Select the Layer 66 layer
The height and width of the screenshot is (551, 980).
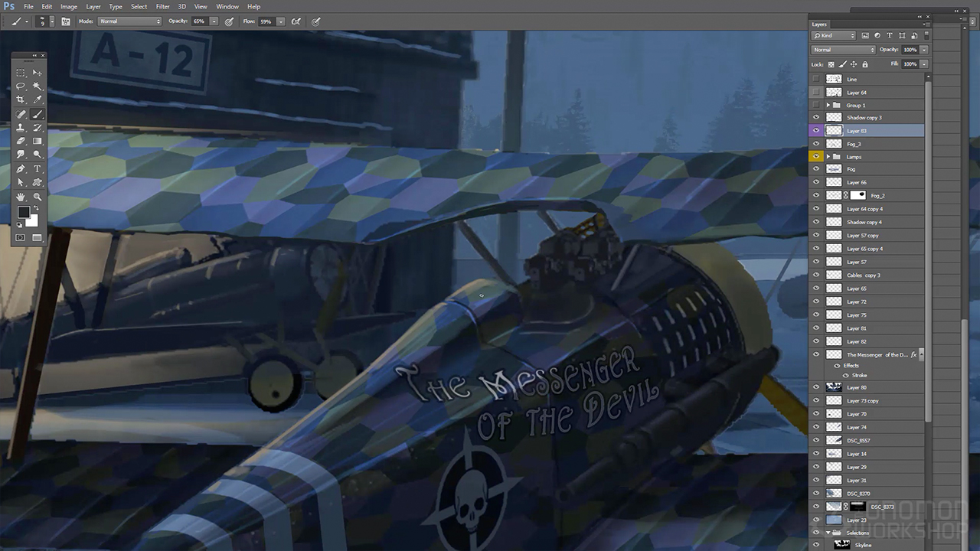coord(873,183)
